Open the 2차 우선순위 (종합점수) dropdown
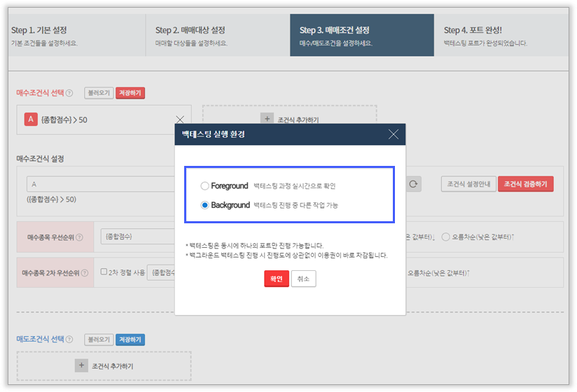The height and width of the screenshot is (392, 577). [x=161, y=272]
